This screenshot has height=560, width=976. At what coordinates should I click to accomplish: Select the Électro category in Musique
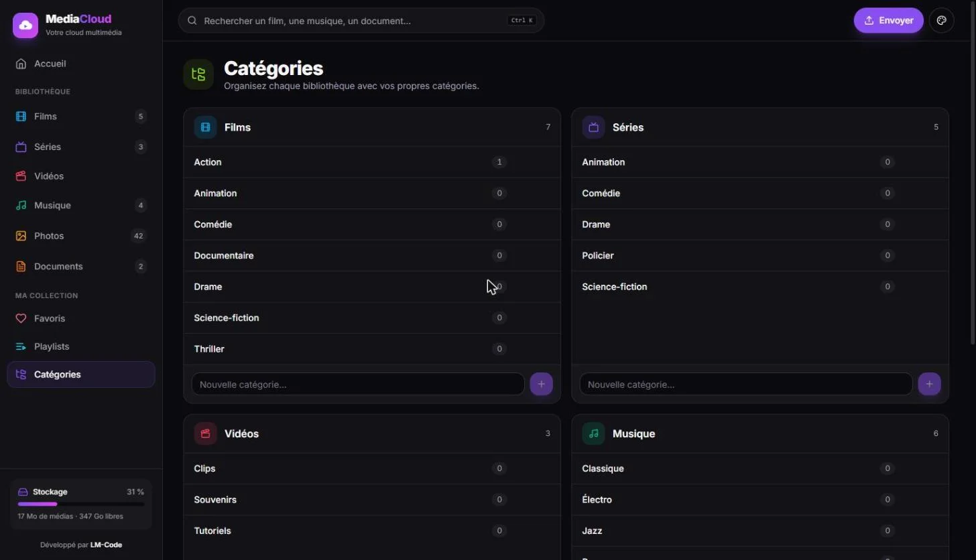760,500
